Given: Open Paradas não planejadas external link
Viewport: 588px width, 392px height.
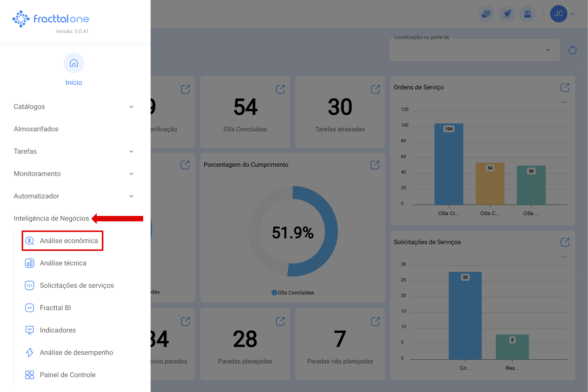Looking at the screenshot, I should pos(375,321).
